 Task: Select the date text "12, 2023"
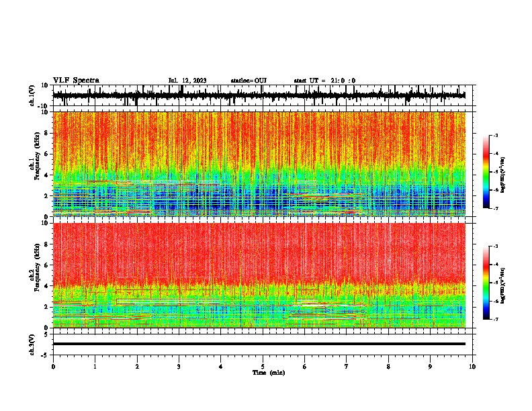coord(194,81)
